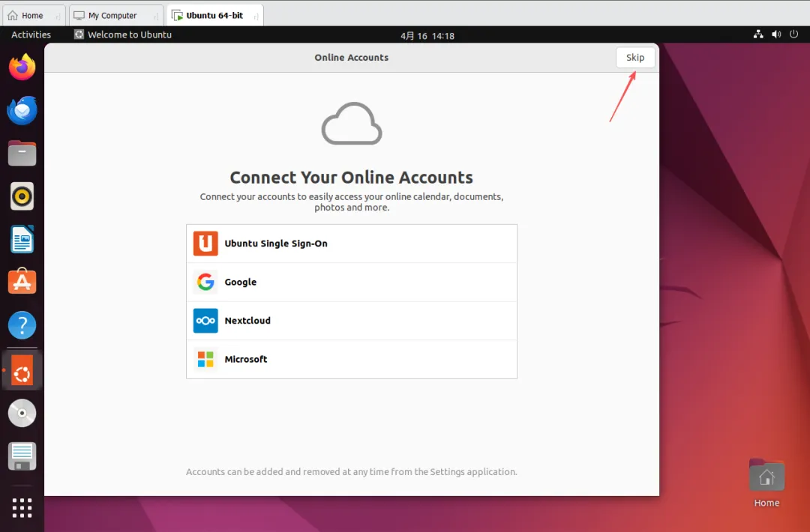Image resolution: width=810 pixels, height=532 pixels.
Task: Skip the Online Accounts setup
Action: [x=635, y=57]
